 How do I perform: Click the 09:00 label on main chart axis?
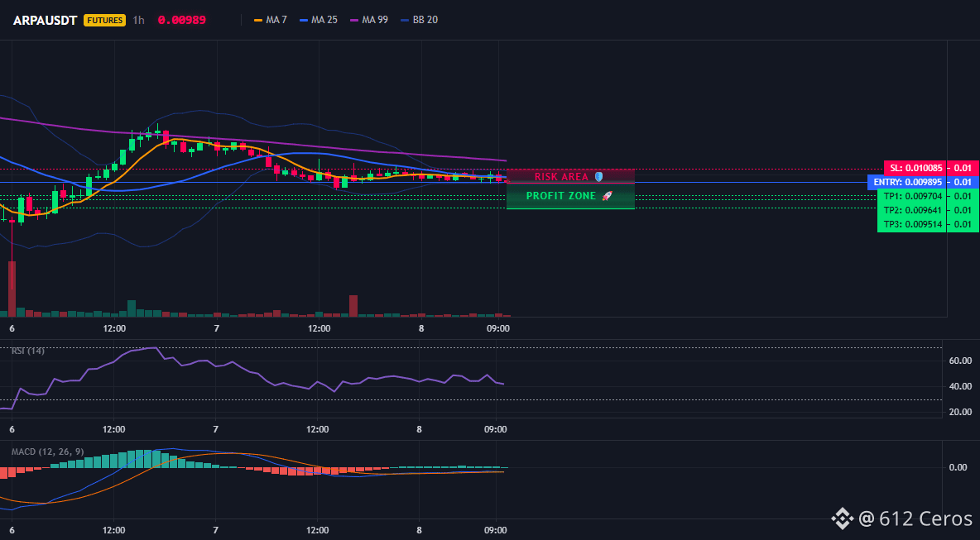tap(497, 328)
